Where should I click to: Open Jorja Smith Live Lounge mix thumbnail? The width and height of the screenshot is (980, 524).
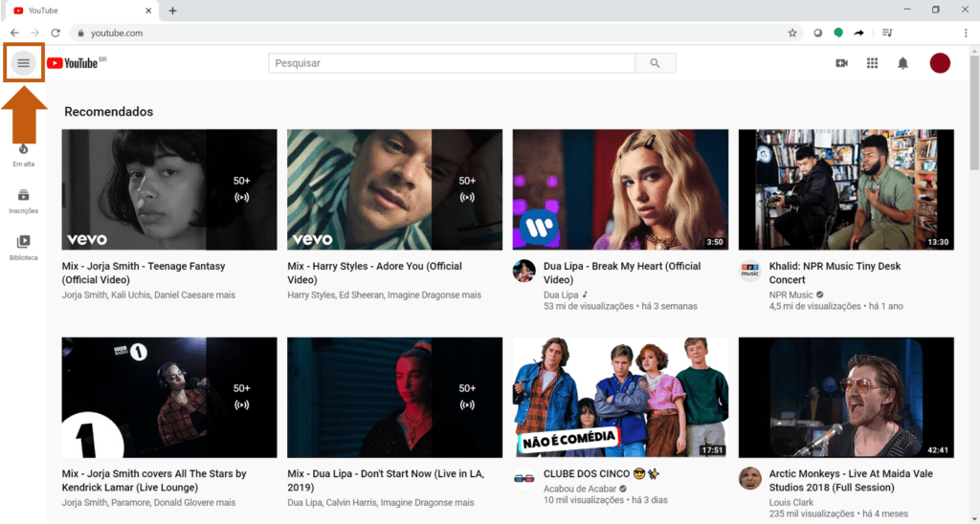point(169,398)
